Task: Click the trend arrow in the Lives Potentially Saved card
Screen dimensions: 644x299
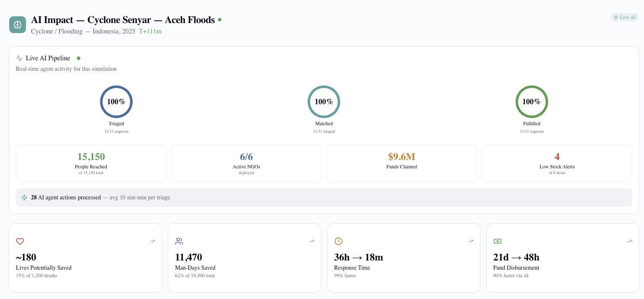Action: click(x=152, y=241)
